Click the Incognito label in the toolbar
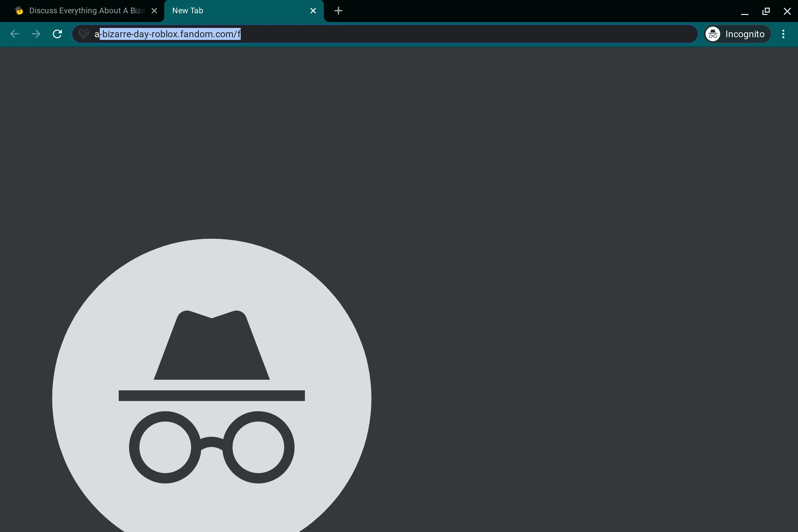This screenshot has width=798, height=532. 745,34
